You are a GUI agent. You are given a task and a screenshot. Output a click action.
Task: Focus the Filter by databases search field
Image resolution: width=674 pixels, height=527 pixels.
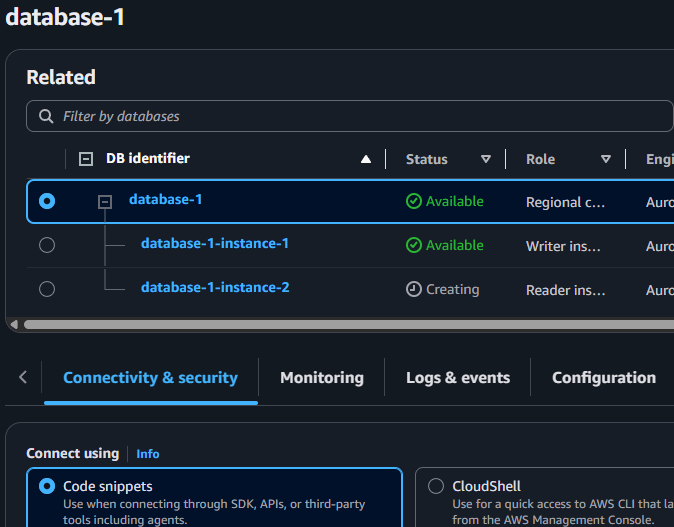349,116
